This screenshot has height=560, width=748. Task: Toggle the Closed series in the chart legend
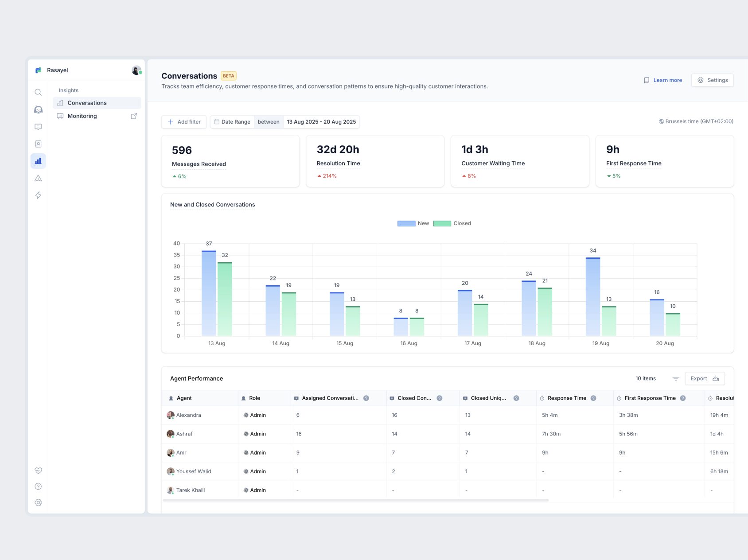click(452, 223)
